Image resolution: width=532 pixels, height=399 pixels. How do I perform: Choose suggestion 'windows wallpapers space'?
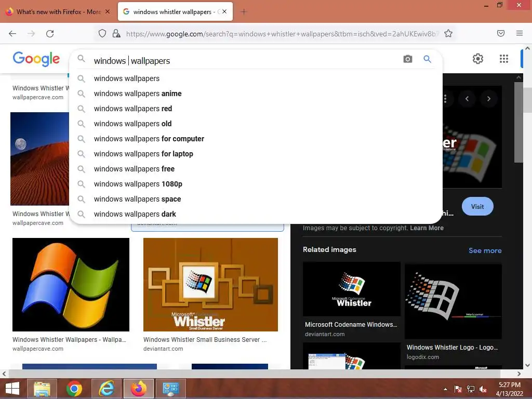tap(256, 199)
